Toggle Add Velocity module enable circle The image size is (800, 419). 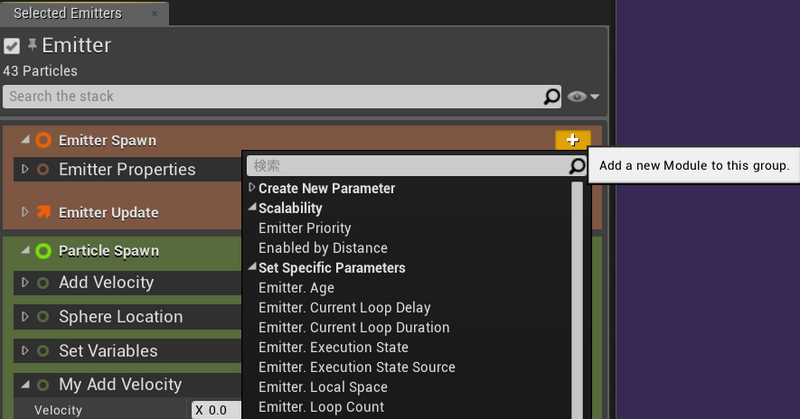click(x=43, y=282)
